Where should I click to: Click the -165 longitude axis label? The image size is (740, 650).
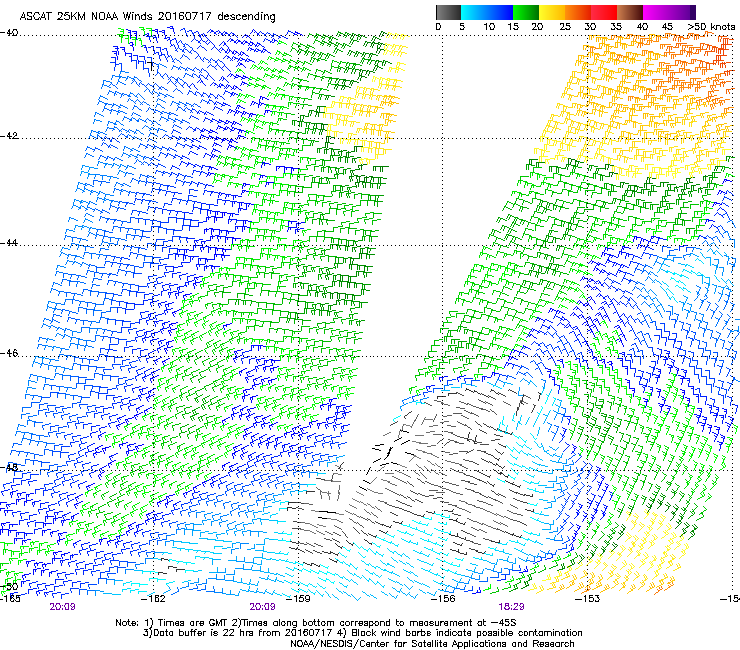tap(10, 599)
